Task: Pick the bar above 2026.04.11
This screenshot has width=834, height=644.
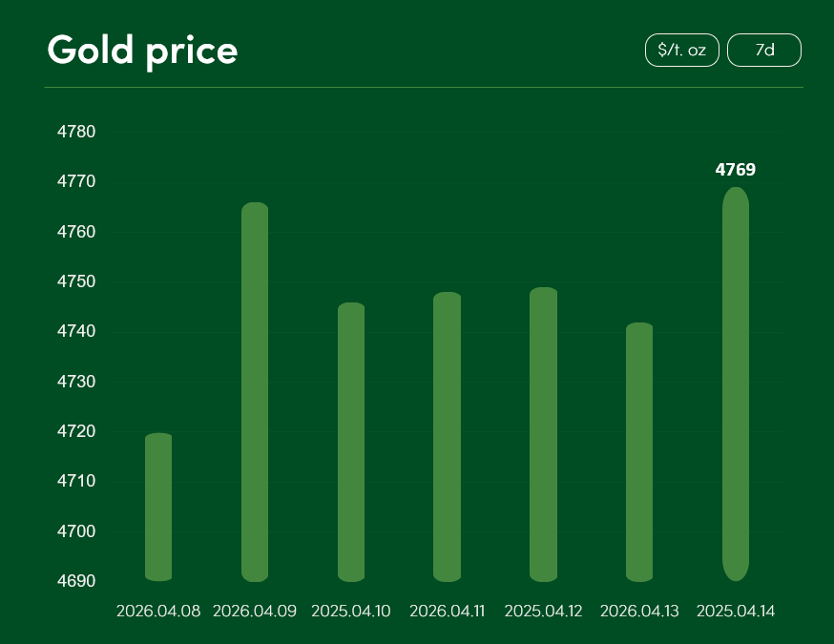Action: pos(447,437)
